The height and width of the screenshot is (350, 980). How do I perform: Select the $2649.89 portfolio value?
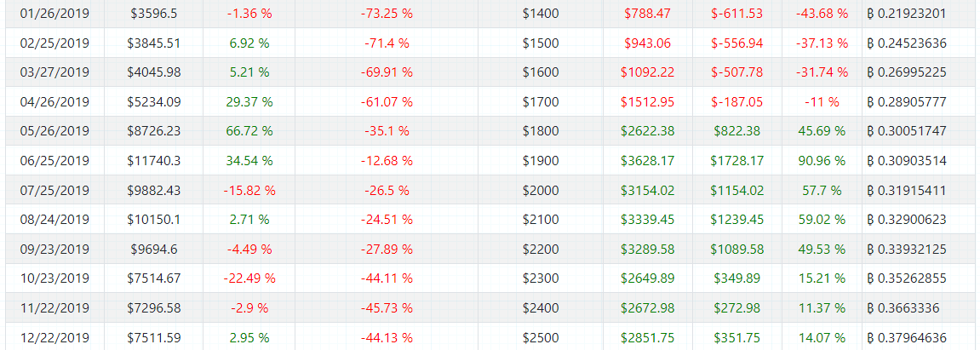pyautogui.click(x=647, y=278)
